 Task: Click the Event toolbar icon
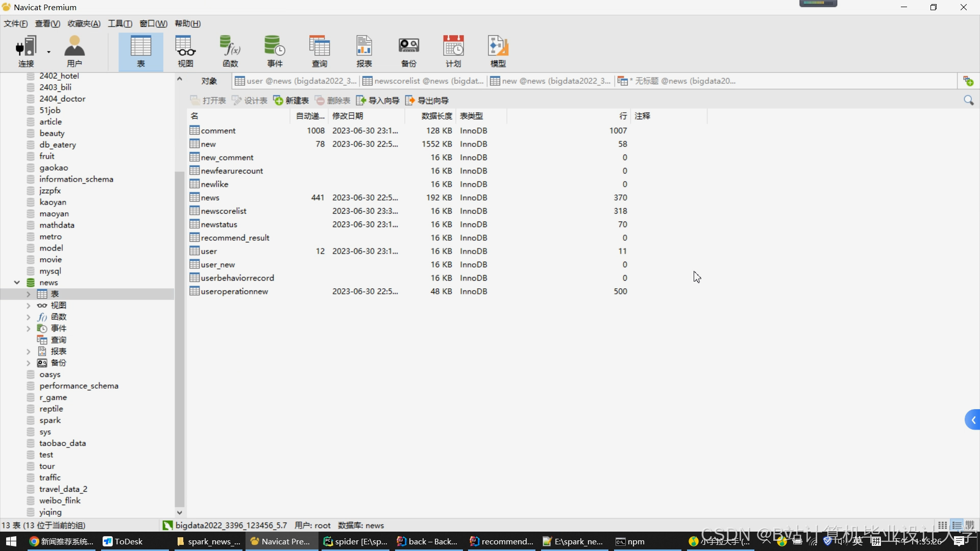point(275,51)
